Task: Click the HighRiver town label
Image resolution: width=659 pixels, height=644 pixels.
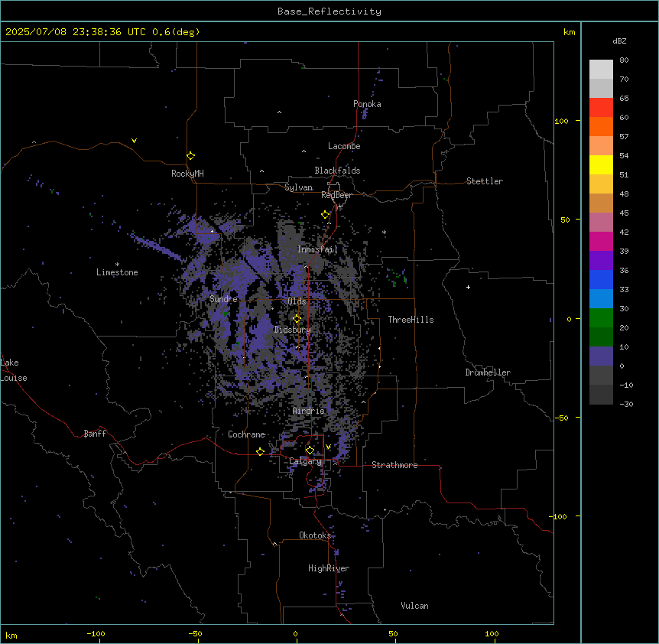Action: click(x=329, y=568)
